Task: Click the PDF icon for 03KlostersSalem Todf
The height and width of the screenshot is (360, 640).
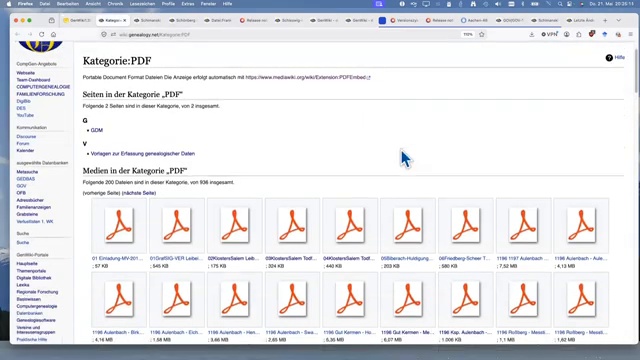Action: click(x=292, y=225)
